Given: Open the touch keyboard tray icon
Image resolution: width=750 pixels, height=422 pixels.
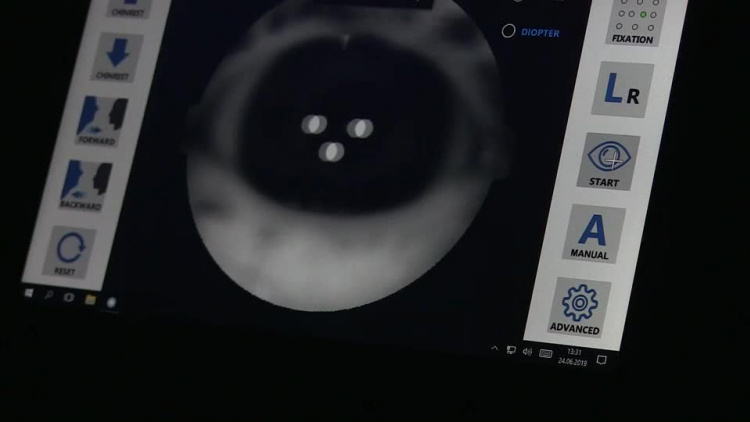Looking at the screenshot, I should pos(546,354).
